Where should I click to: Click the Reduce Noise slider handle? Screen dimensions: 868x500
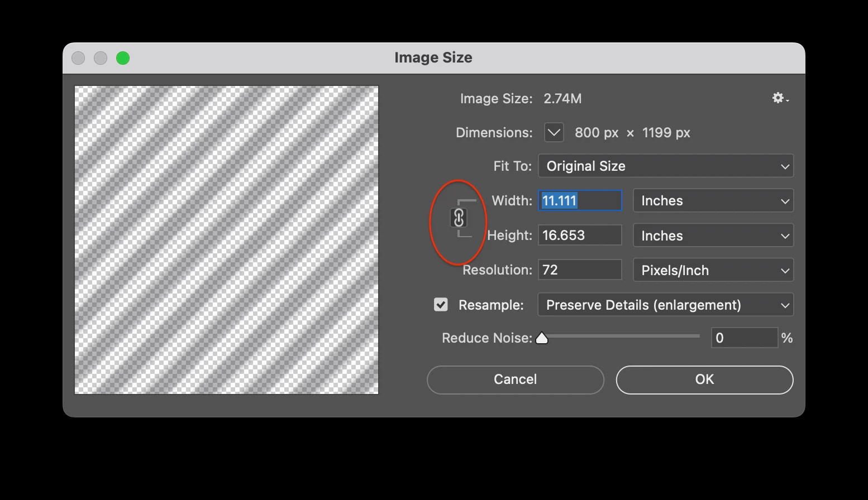542,338
